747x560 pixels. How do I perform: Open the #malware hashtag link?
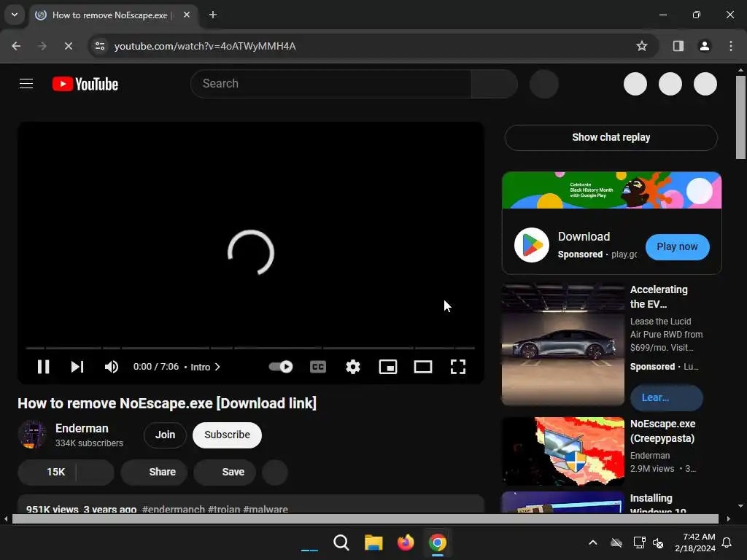266,509
